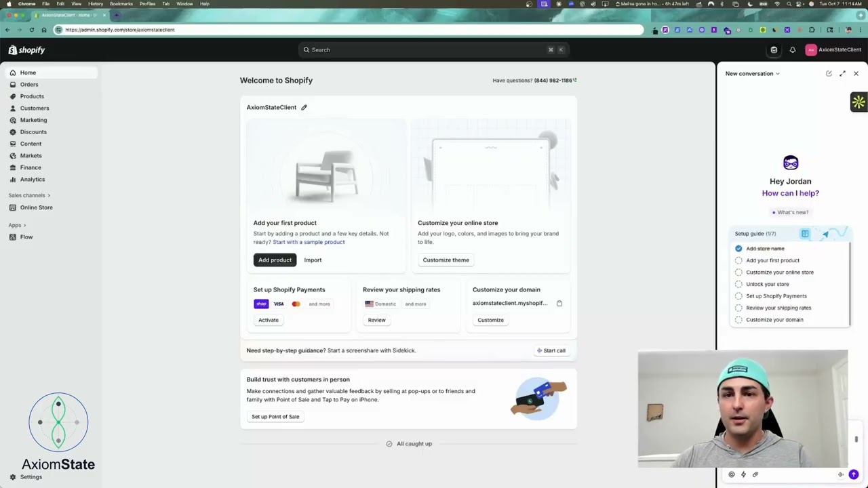Image resolution: width=868 pixels, height=488 pixels.
Task: Toggle the setup guide layout icon
Action: [805, 234]
